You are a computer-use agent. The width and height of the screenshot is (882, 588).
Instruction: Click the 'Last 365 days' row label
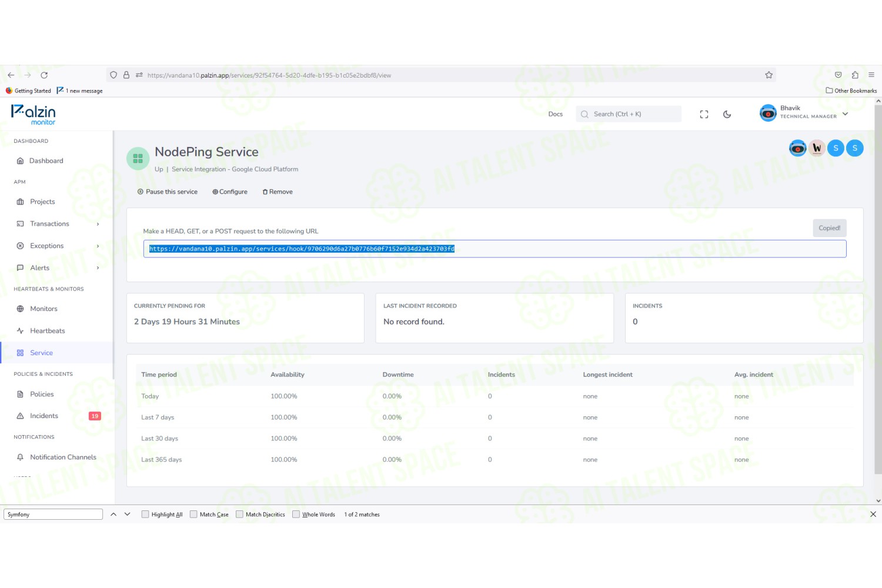[x=162, y=460]
